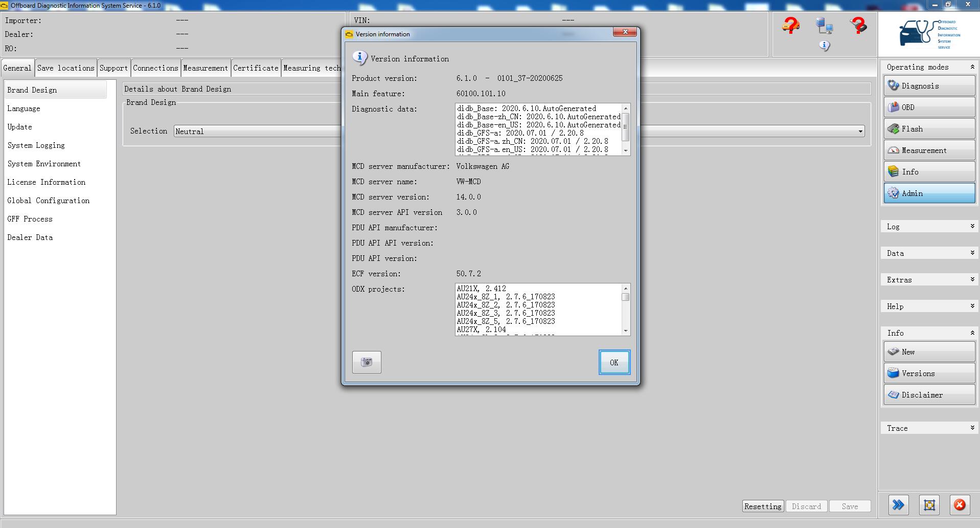The width and height of the screenshot is (980, 528).
Task: Switch to the Certificate tab
Action: (x=256, y=67)
